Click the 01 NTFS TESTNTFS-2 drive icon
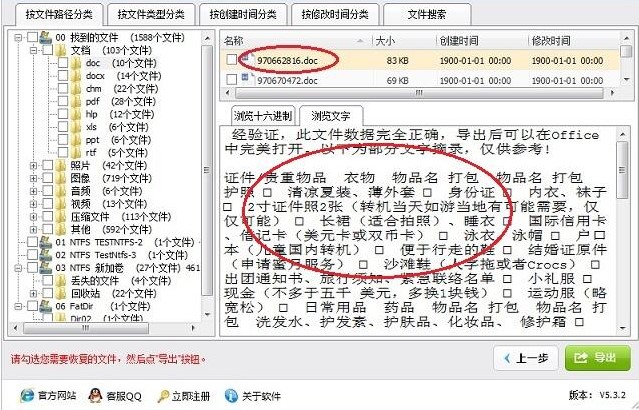Screen dimensions: 639x410 pos(46,242)
